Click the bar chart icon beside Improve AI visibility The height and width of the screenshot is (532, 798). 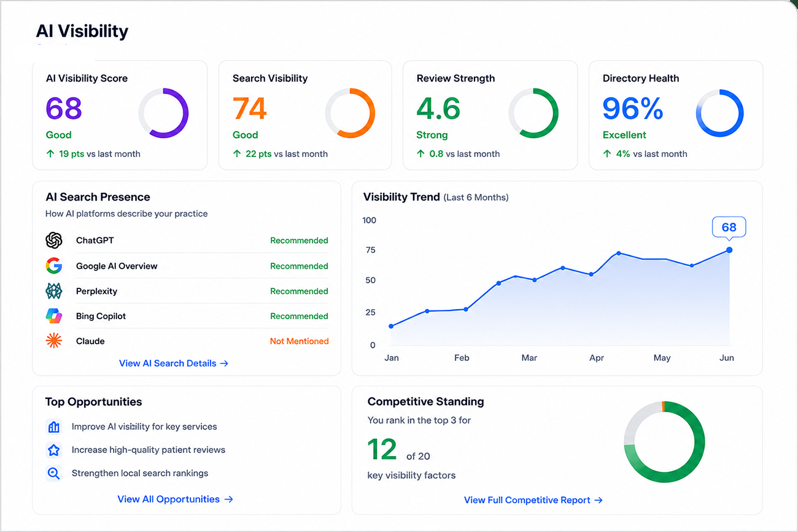point(54,426)
